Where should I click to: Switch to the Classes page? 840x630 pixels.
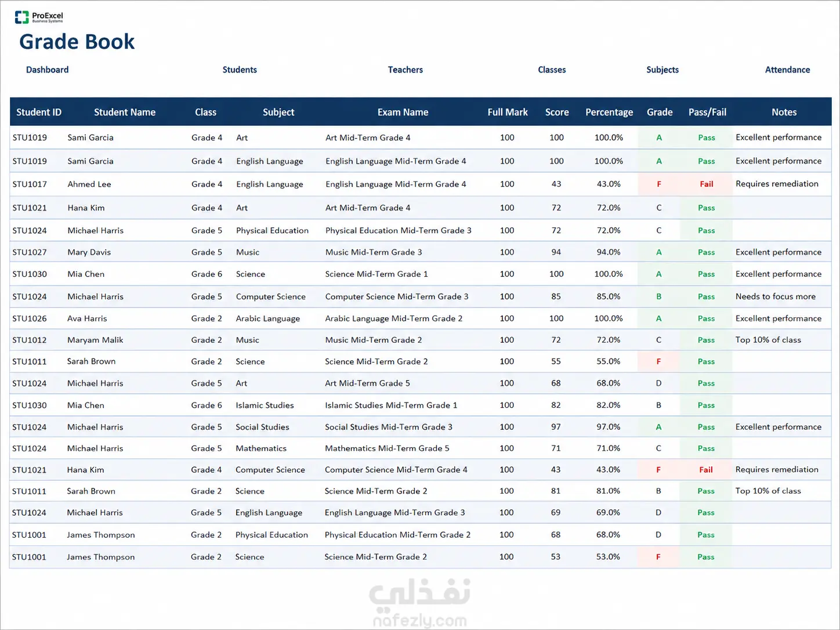pos(552,70)
